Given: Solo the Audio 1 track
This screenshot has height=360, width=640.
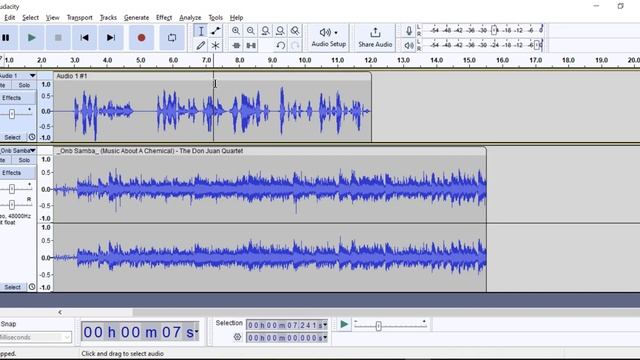Looking at the screenshot, I should [24, 85].
